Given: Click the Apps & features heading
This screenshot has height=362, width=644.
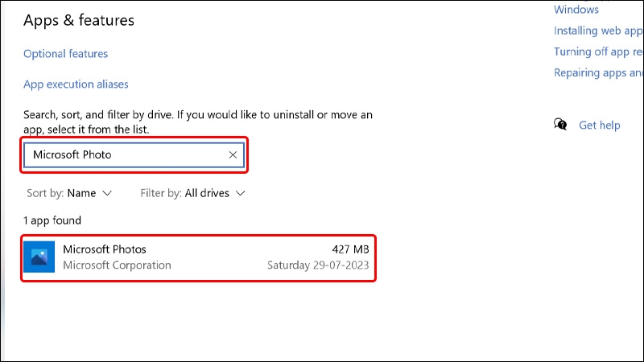Looking at the screenshot, I should [79, 20].
